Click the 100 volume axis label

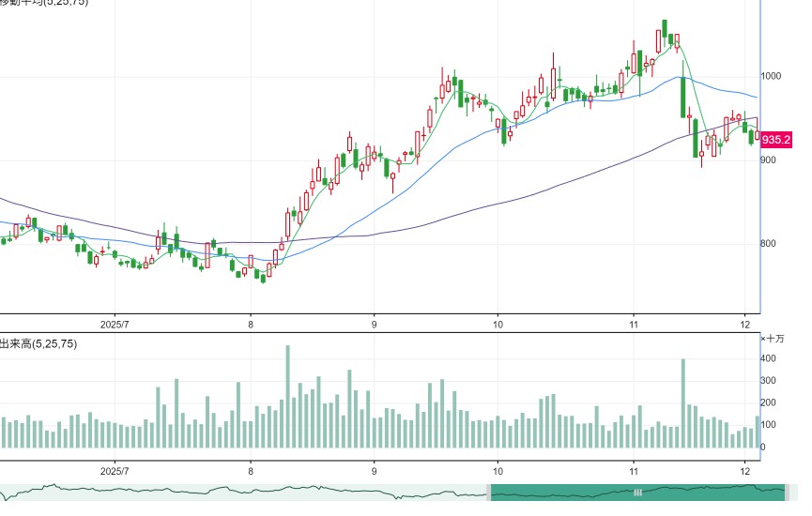(768, 425)
